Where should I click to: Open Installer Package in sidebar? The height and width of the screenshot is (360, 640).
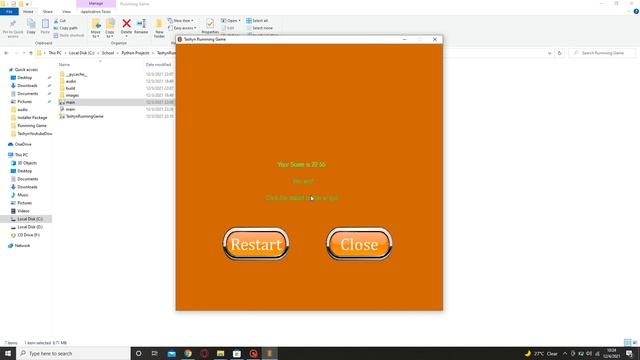coord(32,118)
